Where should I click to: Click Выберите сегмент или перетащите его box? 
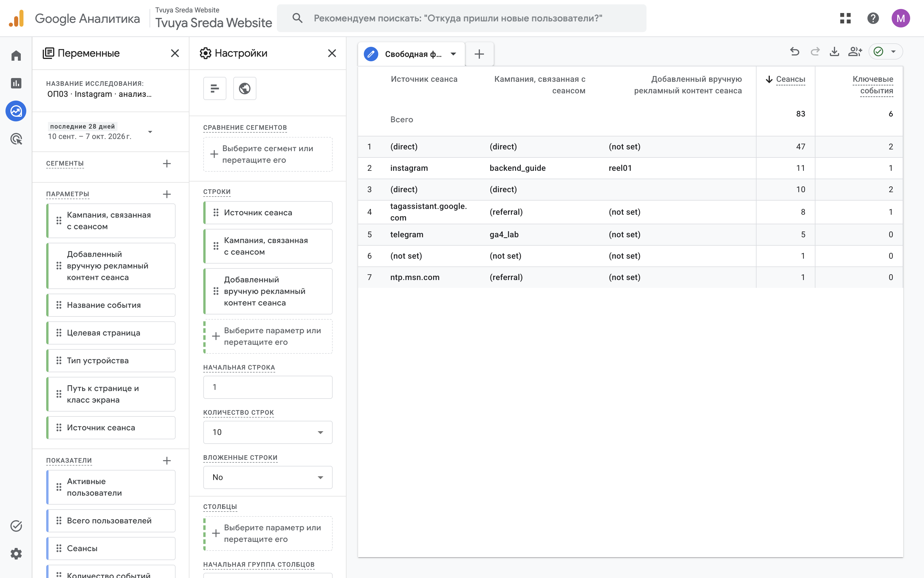(x=268, y=154)
